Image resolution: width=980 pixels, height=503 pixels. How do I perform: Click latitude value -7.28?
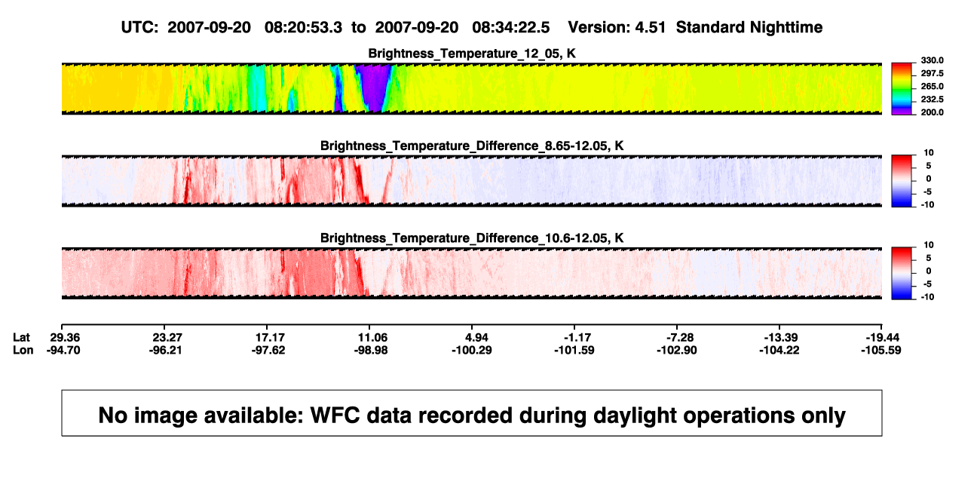pos(680,337)
